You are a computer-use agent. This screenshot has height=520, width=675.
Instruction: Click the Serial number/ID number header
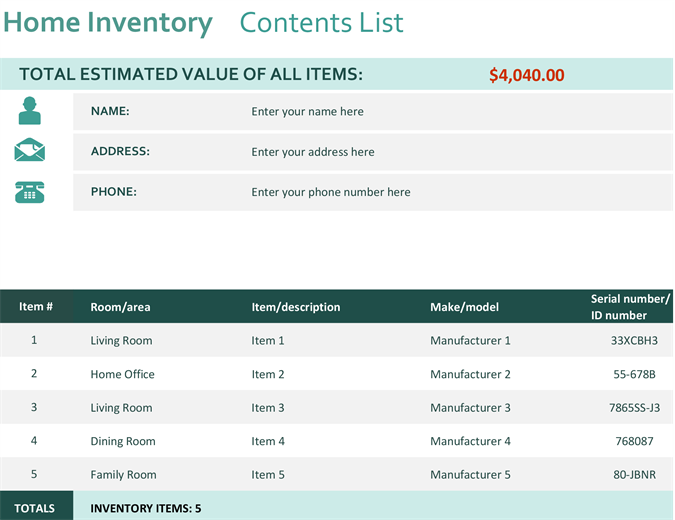point(630,307)
